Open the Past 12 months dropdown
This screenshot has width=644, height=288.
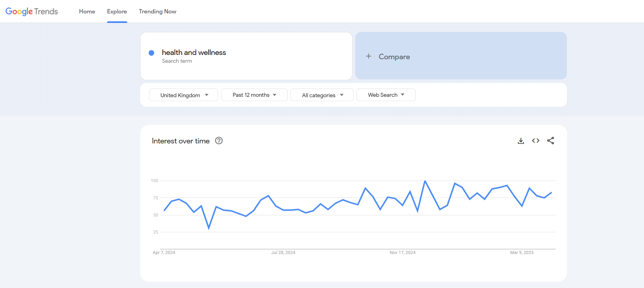pyautogui.click(x=254, y=95)
